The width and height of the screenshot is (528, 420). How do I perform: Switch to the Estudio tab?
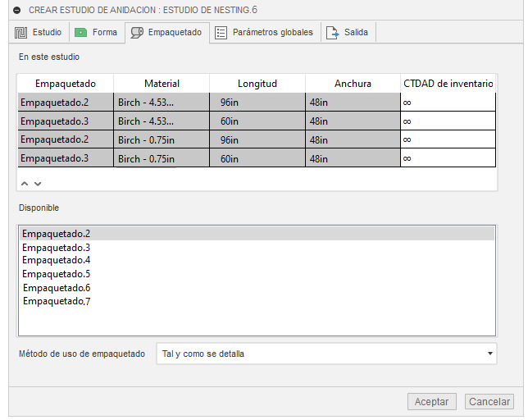point(39,32)
